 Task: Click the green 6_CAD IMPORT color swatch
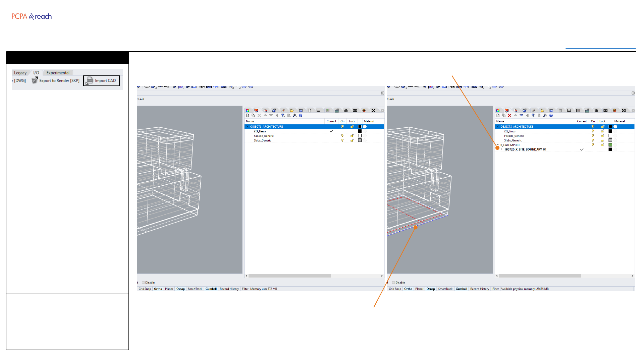pos(610,145)
